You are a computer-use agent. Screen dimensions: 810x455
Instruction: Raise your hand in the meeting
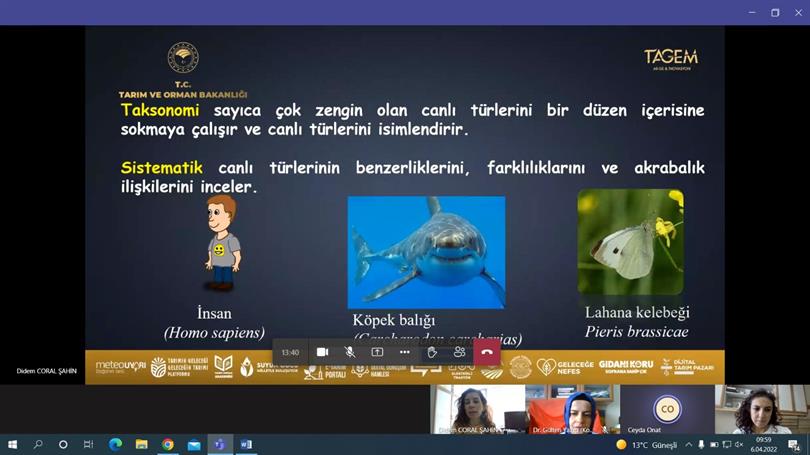point(432,352)
